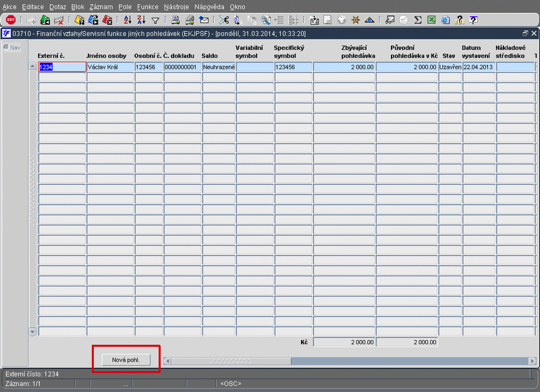Image resolution: width=540 pixels, height=392 pixels.
Task: Click the records scrollbar down arrow
Action: [32, 332]
